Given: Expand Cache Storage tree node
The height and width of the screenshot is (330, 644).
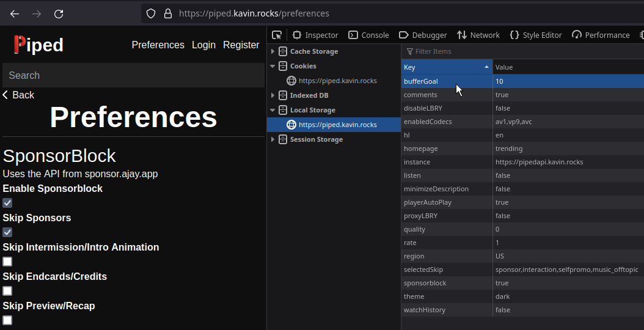Looking at the screenshot, I should (x=273, y=51).
